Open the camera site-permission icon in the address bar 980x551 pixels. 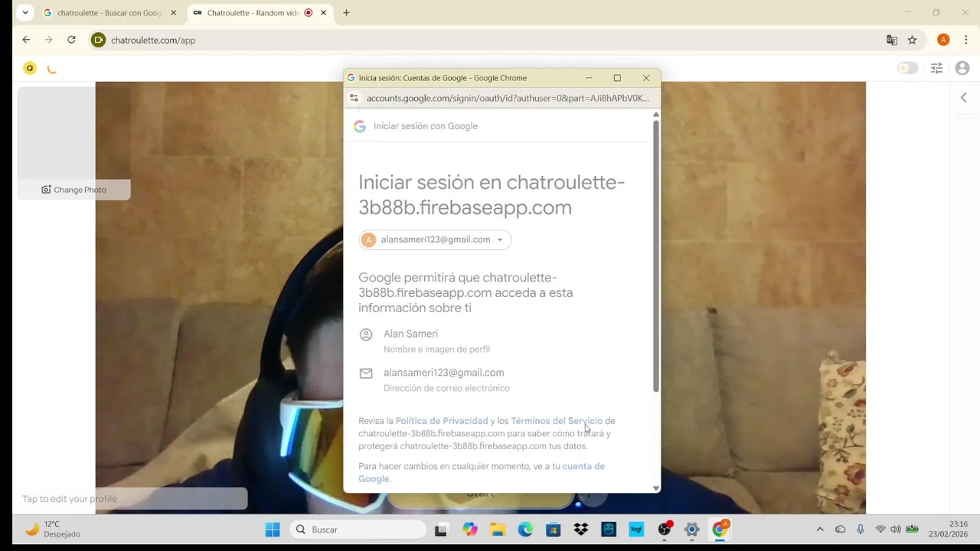(98, 40)
